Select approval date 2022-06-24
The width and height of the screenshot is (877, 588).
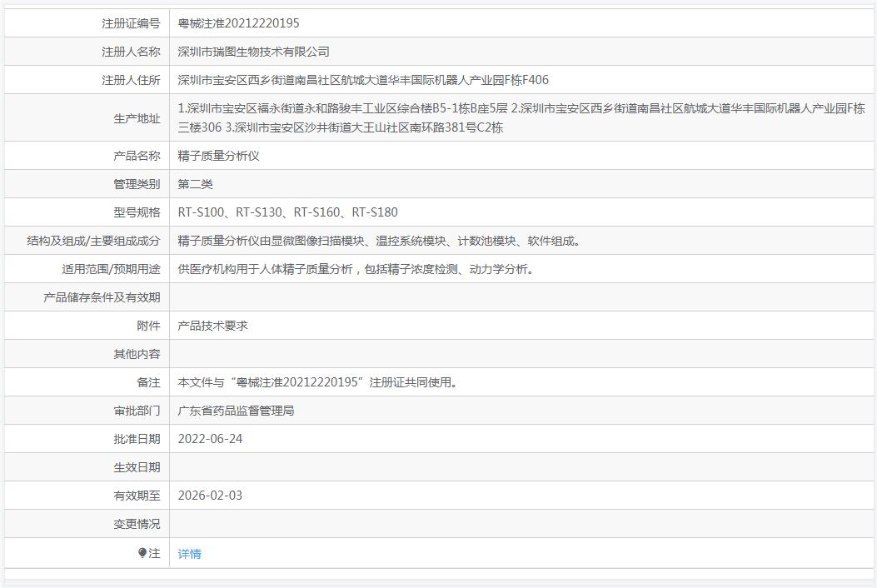click(211, 439)
